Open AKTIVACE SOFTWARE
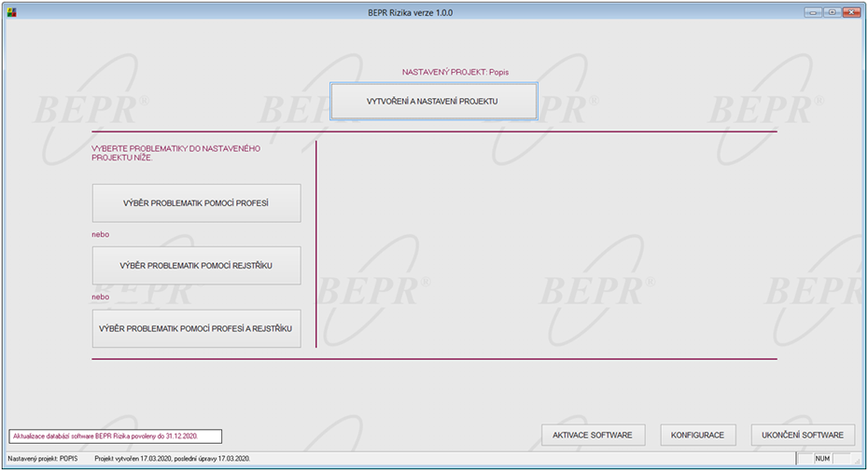Viewport: 868px width, 471px height. (594, 435)
